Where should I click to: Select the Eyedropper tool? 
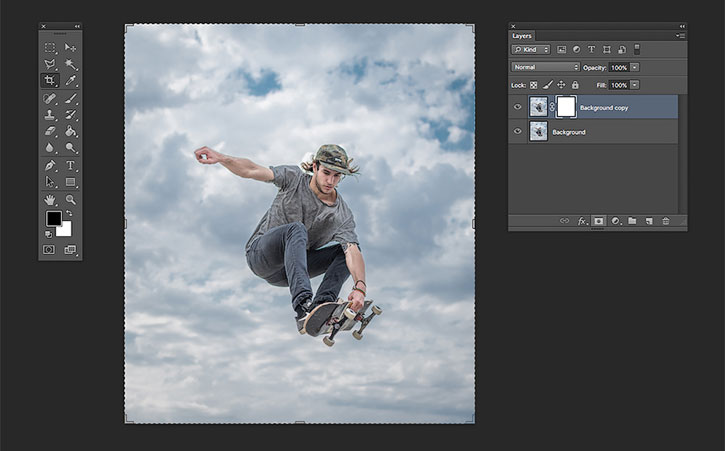pyautogui.click(x=70, y=80)
